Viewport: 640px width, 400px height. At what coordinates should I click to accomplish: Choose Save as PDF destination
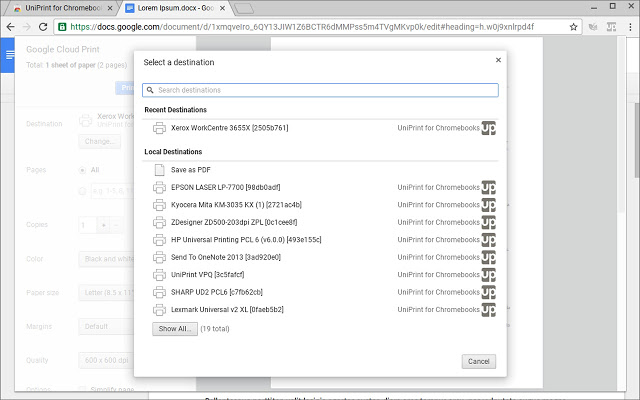point(320,170)
